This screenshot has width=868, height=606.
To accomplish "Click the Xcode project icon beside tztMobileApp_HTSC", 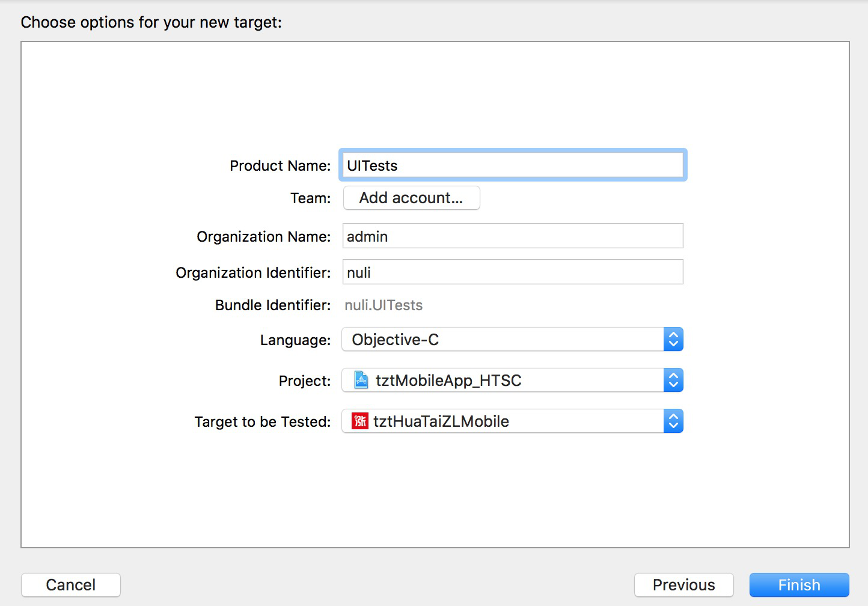I will [x=361, y=381].
